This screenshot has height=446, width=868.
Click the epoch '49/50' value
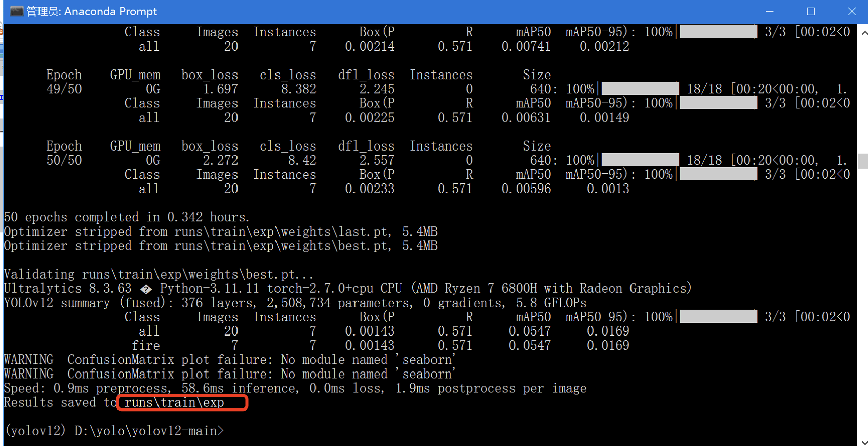coord(64,89)
